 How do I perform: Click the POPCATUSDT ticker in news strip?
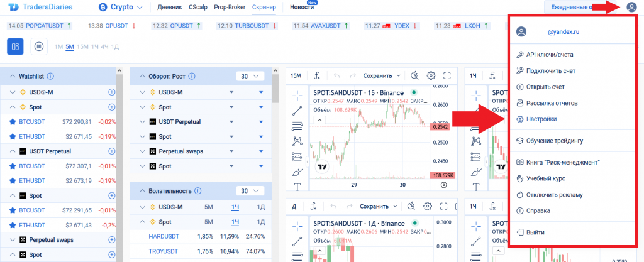coord(45,25)
